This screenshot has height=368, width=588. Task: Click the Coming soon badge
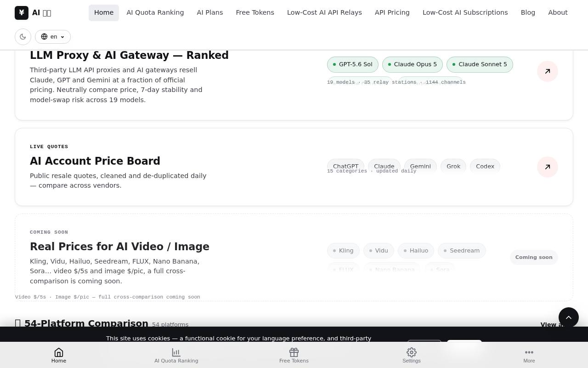point(534,257)
